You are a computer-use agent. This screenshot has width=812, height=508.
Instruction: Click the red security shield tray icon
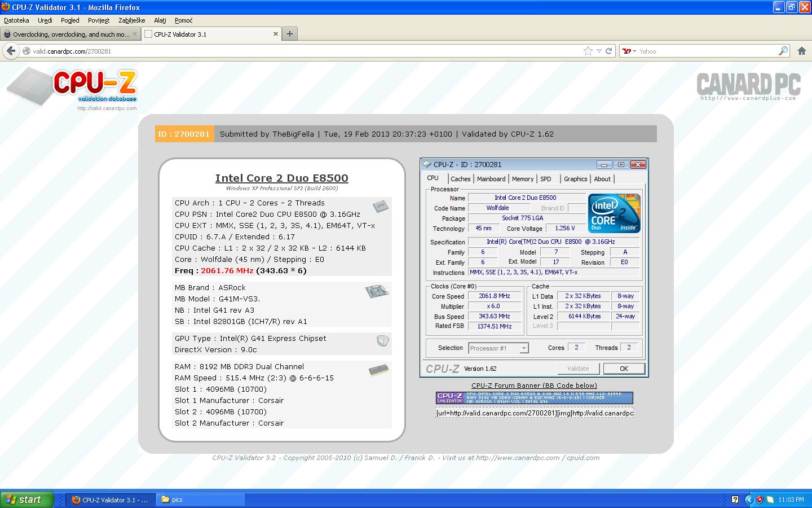tap(760, 500)
